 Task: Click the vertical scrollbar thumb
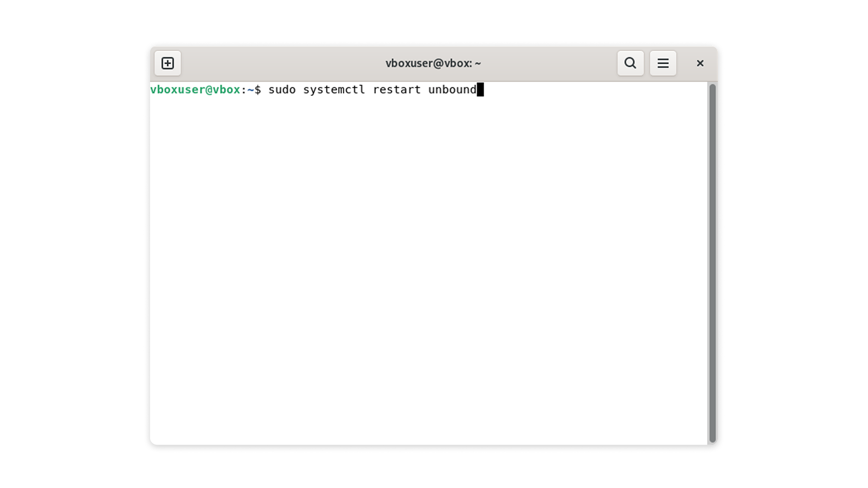pyautogui.click(x=712, y=262)
